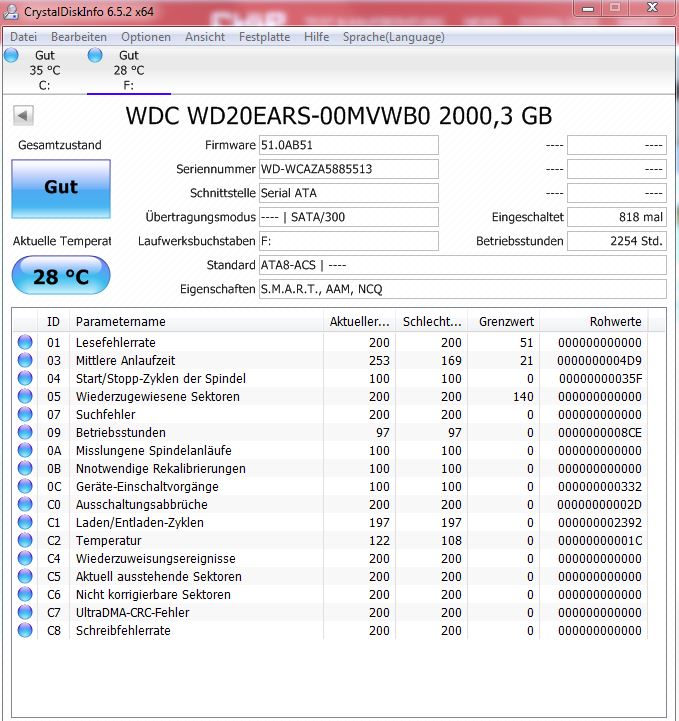This screenshot has width=679, height=721.
Task: Select the C: drive status orb
Action: point(11,55)
